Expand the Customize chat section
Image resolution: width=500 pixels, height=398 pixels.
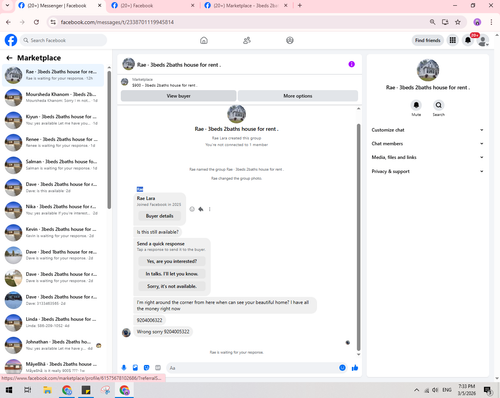(427, 130)
